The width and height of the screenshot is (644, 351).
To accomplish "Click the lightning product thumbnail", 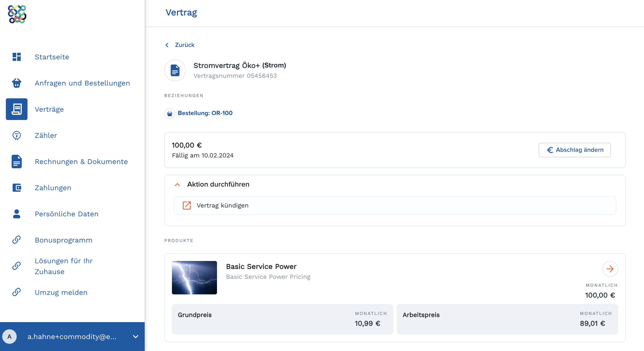I will click(x=194, y=277).
